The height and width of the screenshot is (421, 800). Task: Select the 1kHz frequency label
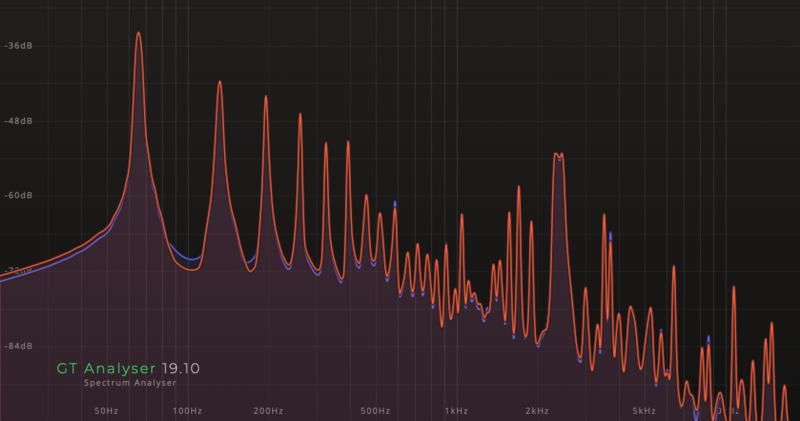[455, 411]
